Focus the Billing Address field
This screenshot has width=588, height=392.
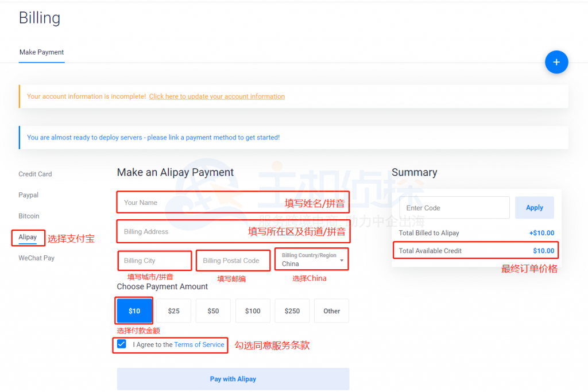click(233, 232)
